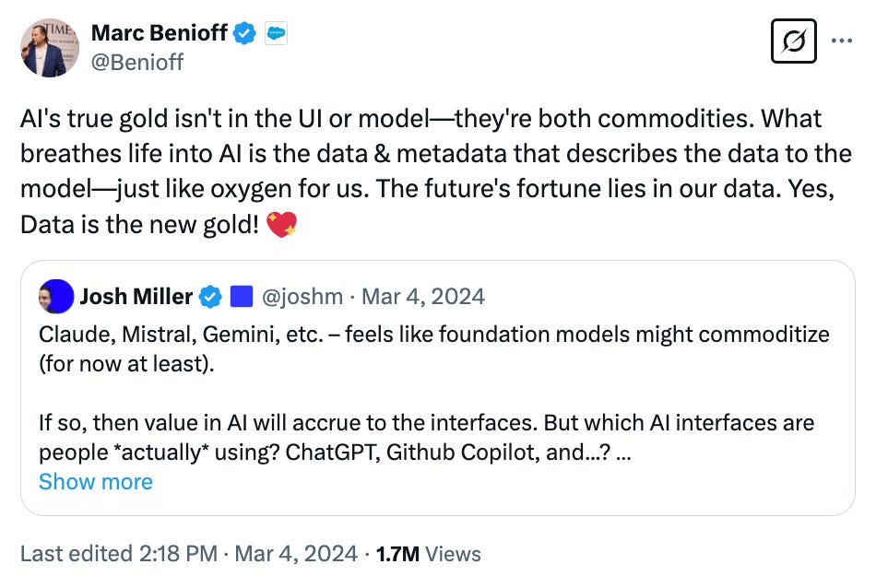876x588 pixels.
Task: Open the three-dot More options menu
Action: [x=843, y=41]
